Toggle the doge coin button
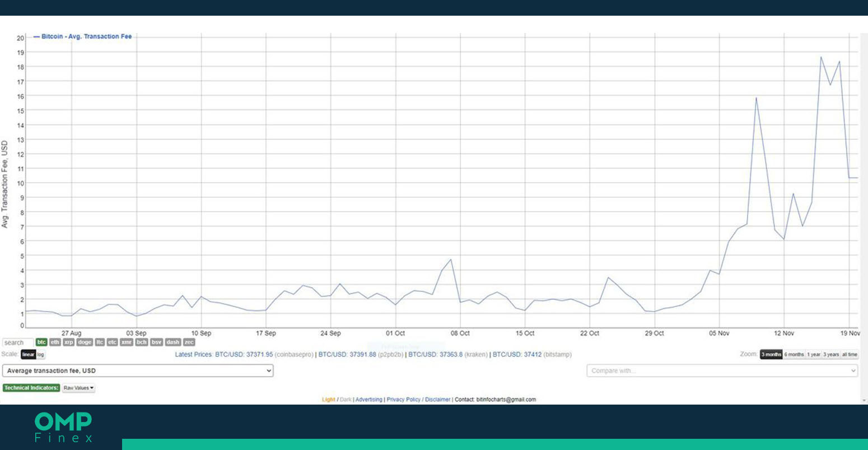The height and width of the screenshot is (450, 868). (85, 342)
